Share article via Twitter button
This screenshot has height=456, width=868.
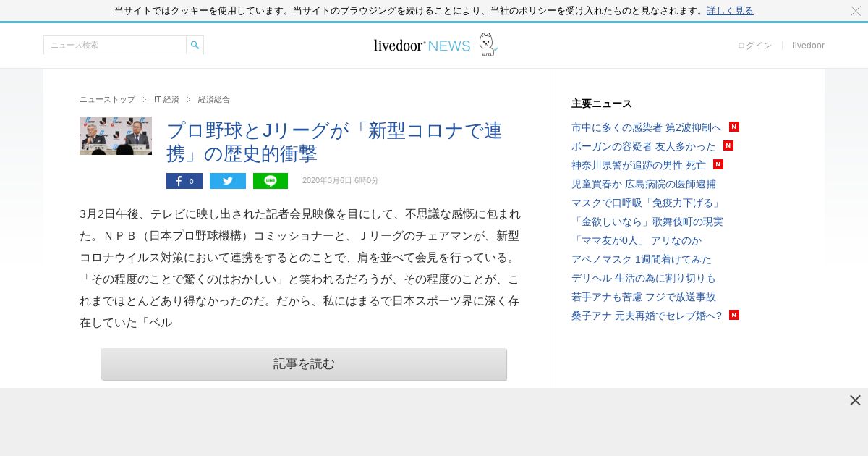point(228,181)
